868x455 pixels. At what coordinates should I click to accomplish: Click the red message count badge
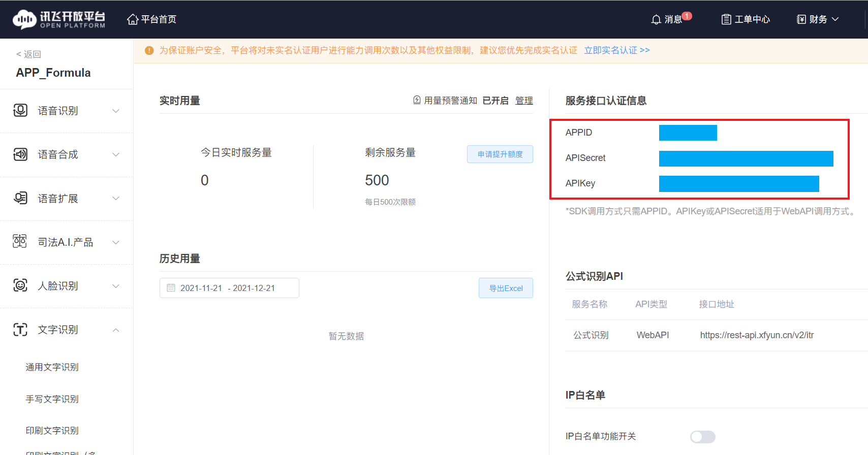click(687, 16)
